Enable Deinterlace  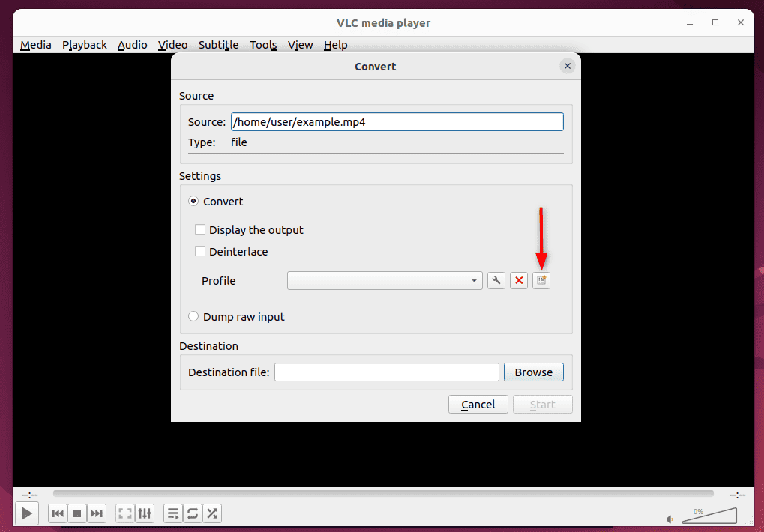tap(200, 252)
